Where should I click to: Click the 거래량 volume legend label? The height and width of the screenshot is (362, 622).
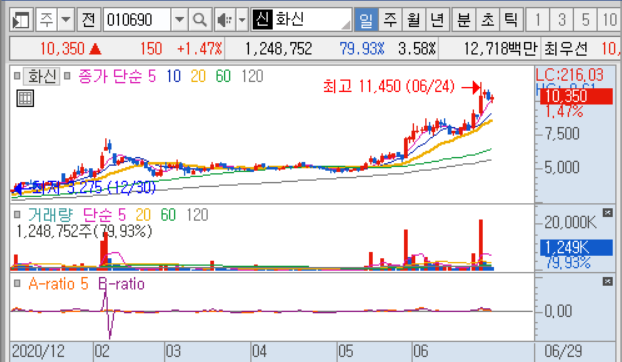(50, 215)
